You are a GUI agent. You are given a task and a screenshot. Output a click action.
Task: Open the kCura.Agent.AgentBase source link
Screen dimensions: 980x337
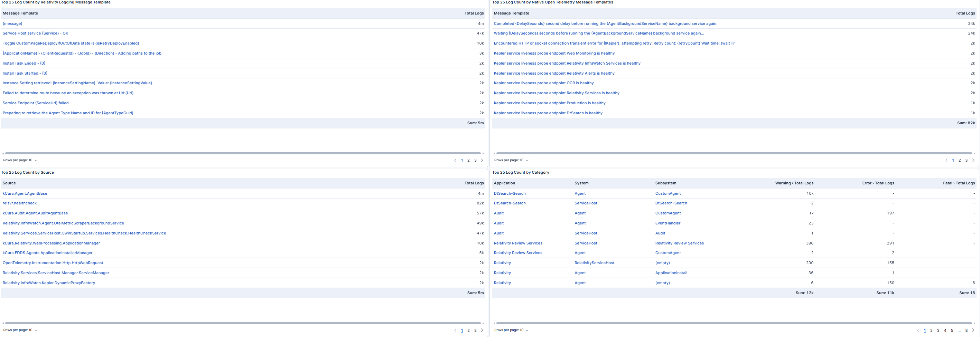click(x=25, y=193)
